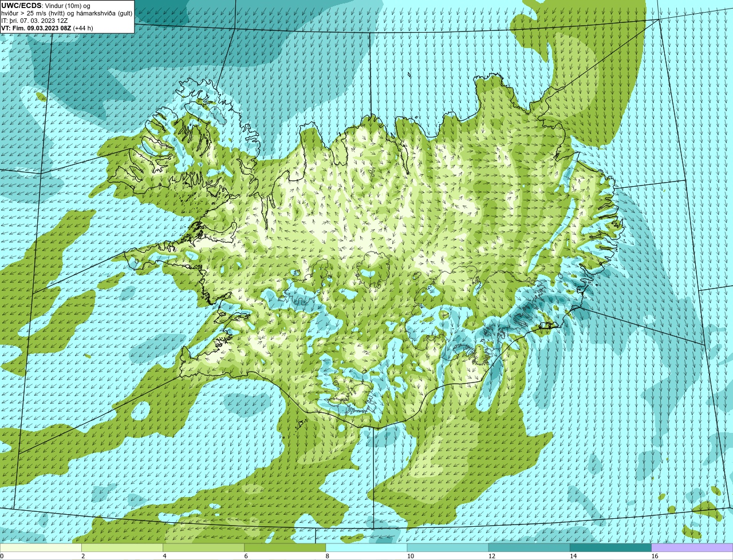The height and width of the screenshot is (560, 733).
Task: Select the 10–12 m/s turquoise swatch
Action: point(448,547)
